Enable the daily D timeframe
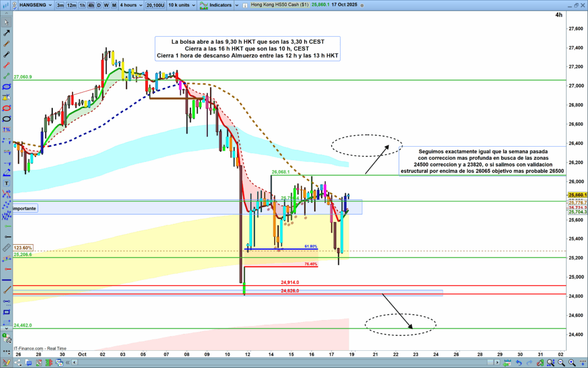588x368 pixels. point(98,5)
